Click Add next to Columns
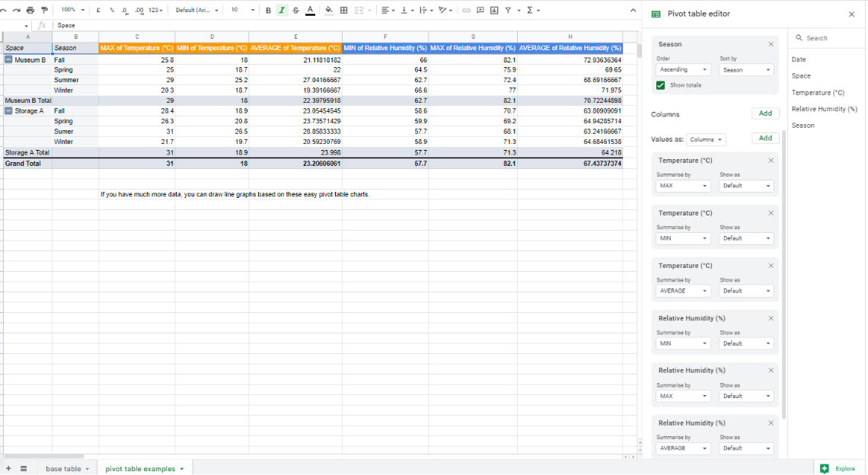The image size is (868, 475). pyautogui.click(x=764, y=113)
